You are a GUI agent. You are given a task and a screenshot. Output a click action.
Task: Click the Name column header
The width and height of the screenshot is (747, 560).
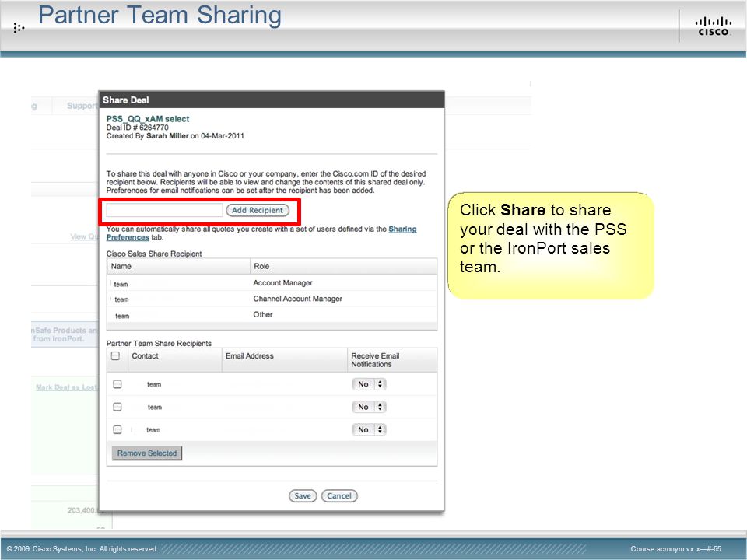179,266
